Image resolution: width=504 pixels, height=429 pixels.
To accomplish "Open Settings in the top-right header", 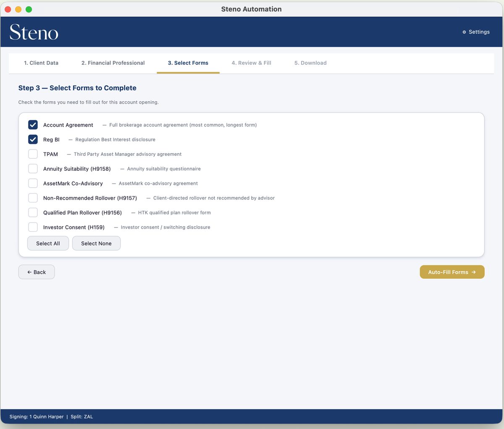I will pyautogui.click(x=476, y=32).
